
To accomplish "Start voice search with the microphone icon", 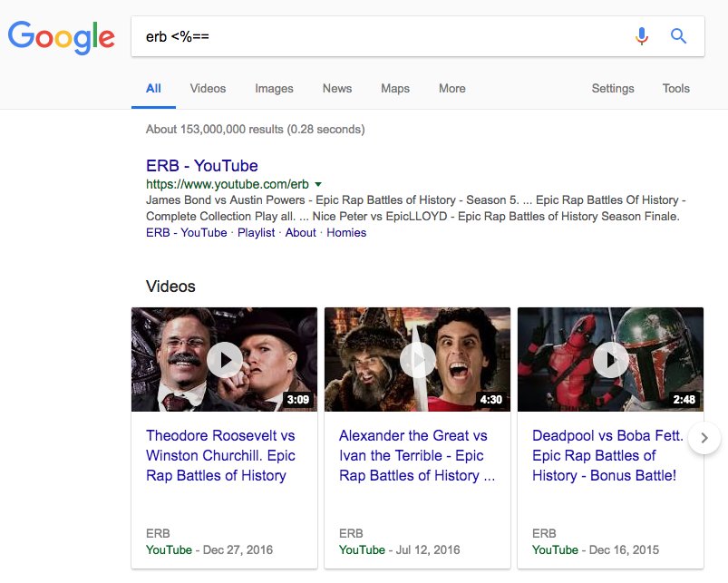I will 642,35.
